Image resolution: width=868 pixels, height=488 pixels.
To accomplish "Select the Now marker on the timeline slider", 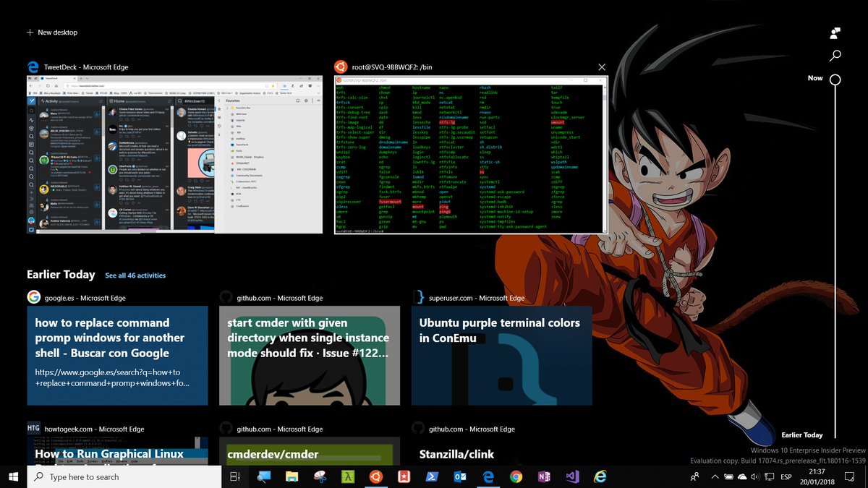I will pyautogui.click(x=835, y=79).
